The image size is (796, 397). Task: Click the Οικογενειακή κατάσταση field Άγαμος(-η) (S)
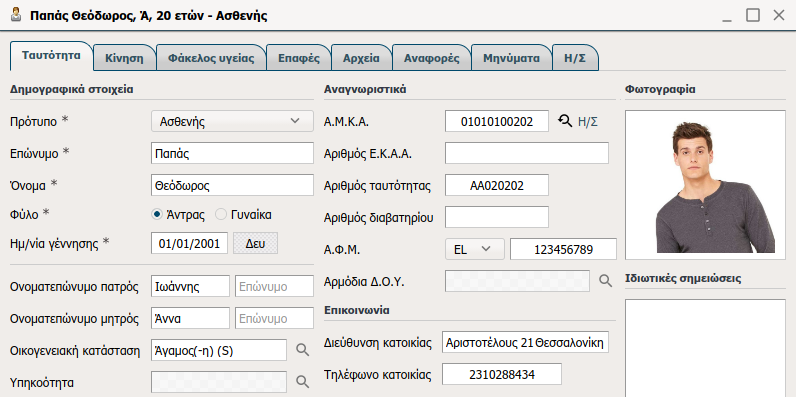click(x=219, y=350)
